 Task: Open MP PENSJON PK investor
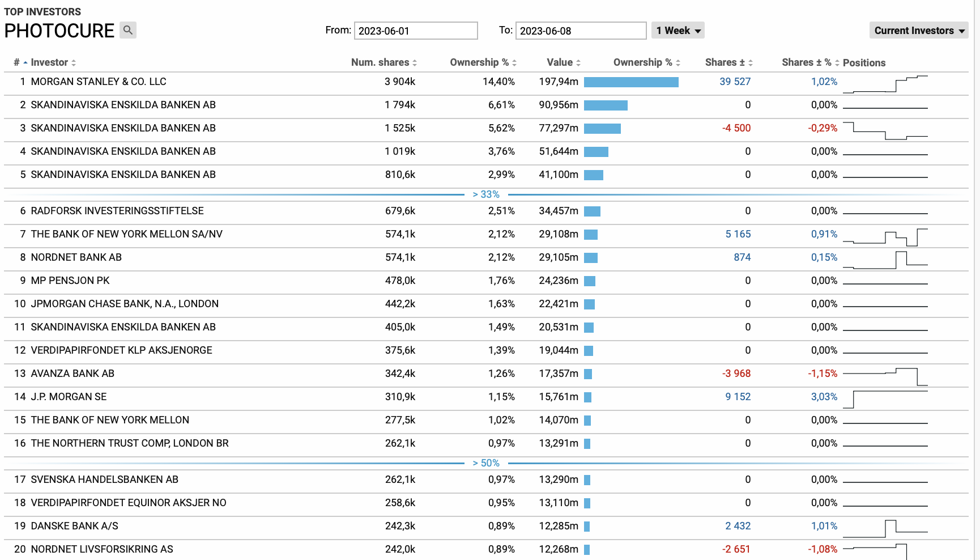[x=70, y=281]
